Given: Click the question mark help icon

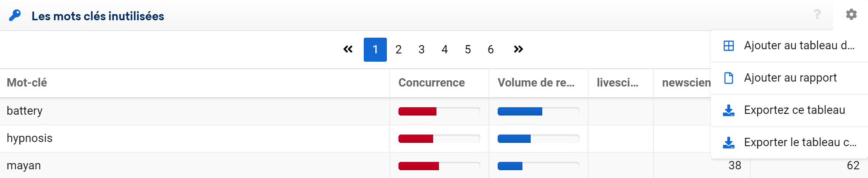Looking at the screenshot, I should coord(817,14).
